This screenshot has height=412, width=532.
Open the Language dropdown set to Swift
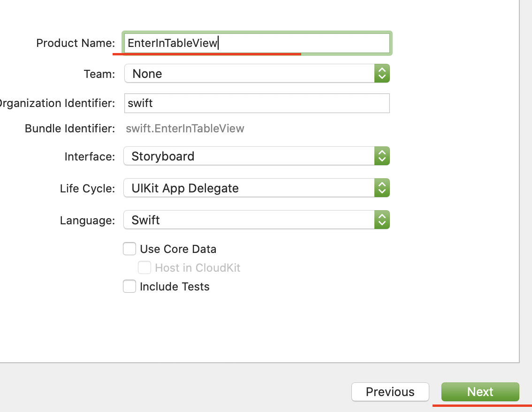[249, 220]
